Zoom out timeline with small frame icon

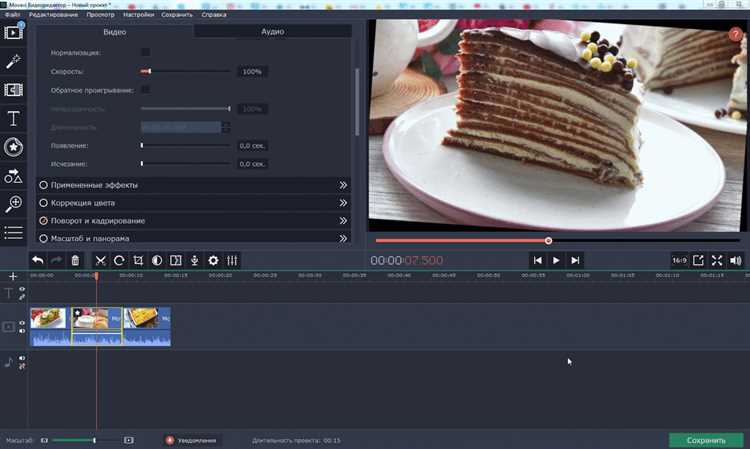44,440
